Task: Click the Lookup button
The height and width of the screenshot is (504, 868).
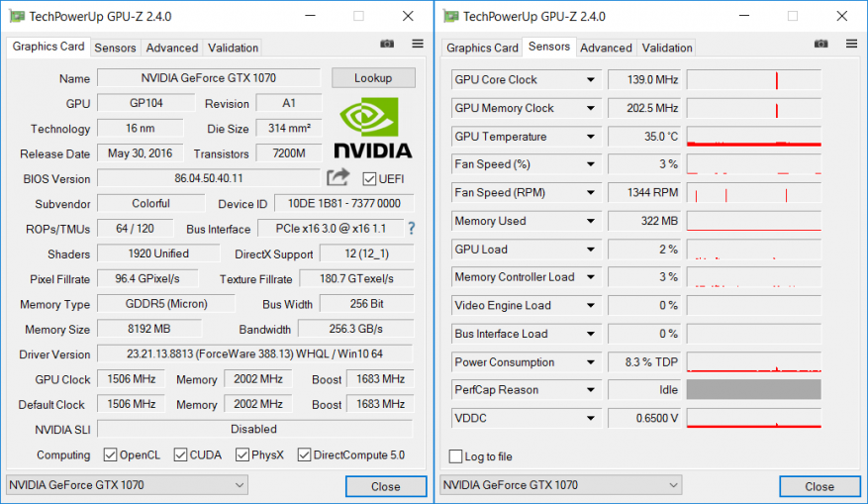Action: [x=373, y=78]
